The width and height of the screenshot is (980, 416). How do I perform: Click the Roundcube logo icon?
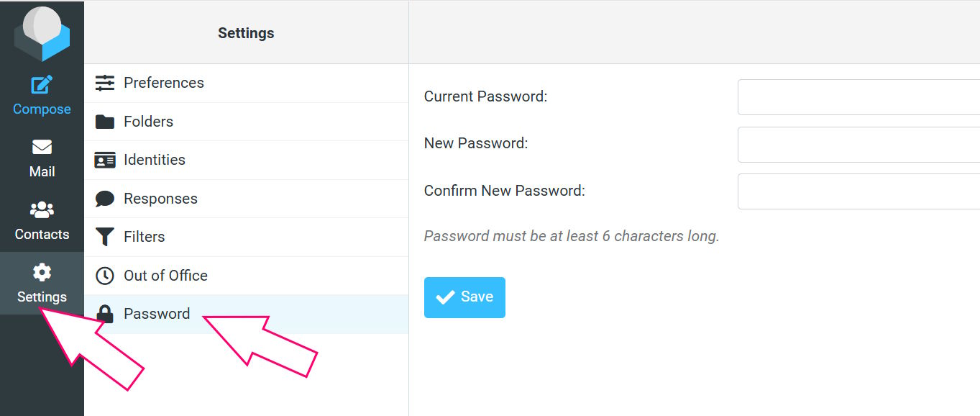42,32
